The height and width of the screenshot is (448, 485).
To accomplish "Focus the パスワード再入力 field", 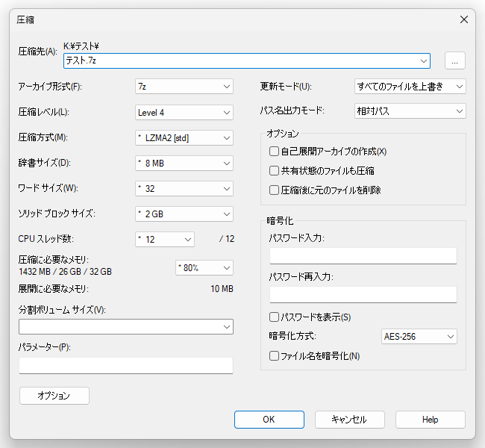I will (x=363, y=294).
